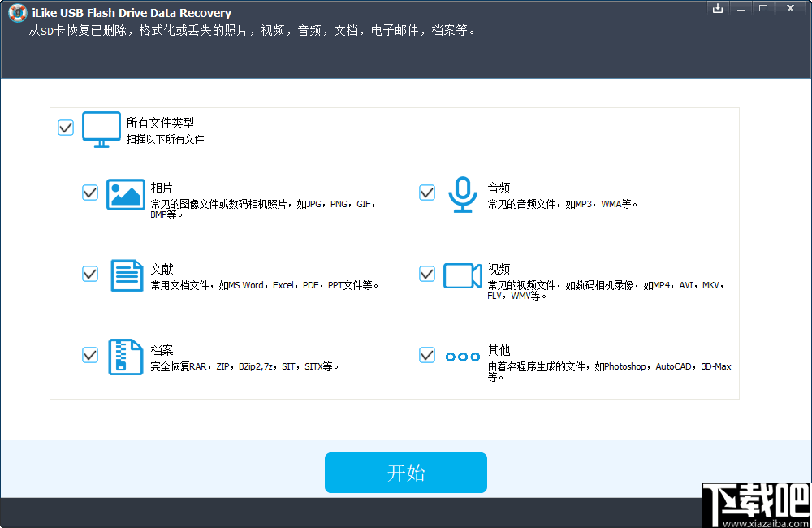Screen dimensions: 812x528
Task: Toggle the 档案 archive checkbox off
Action: pos(90,355)
